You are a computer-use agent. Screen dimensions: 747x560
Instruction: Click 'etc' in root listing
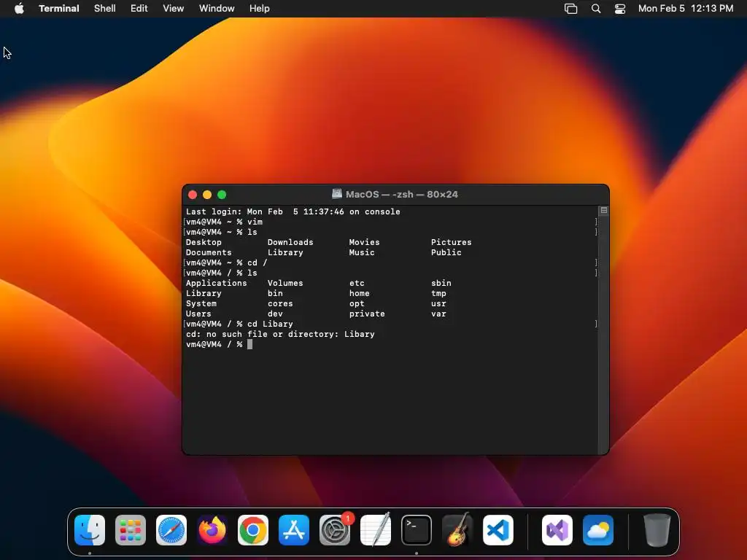[357, 283]
